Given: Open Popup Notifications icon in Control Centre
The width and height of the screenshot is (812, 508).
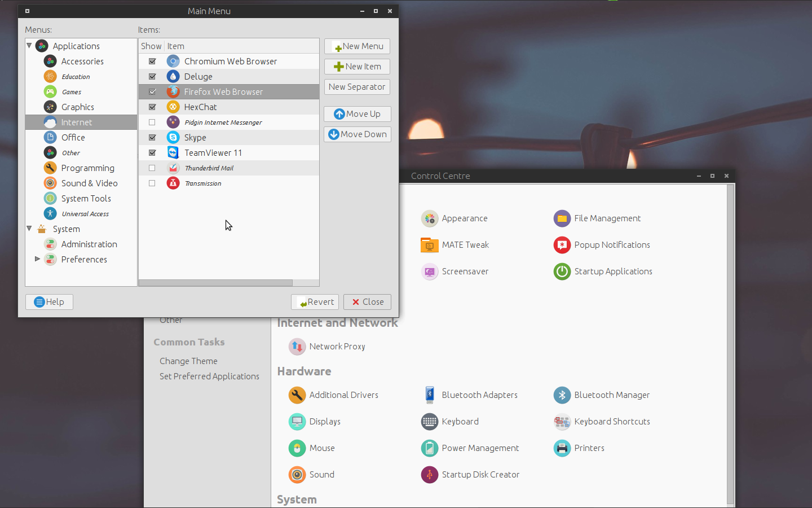Looking at the screenshot, I should 562,245.
